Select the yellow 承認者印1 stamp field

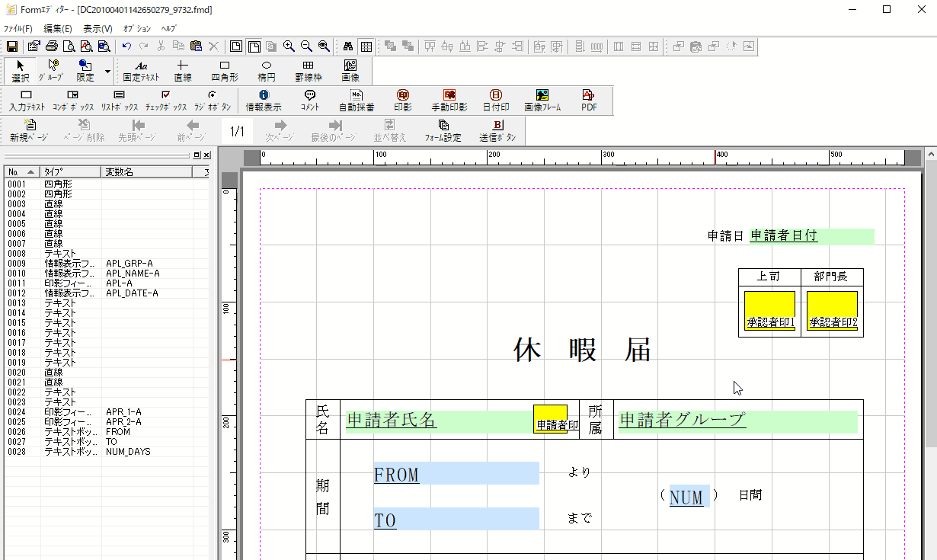[x=770, y=311]
